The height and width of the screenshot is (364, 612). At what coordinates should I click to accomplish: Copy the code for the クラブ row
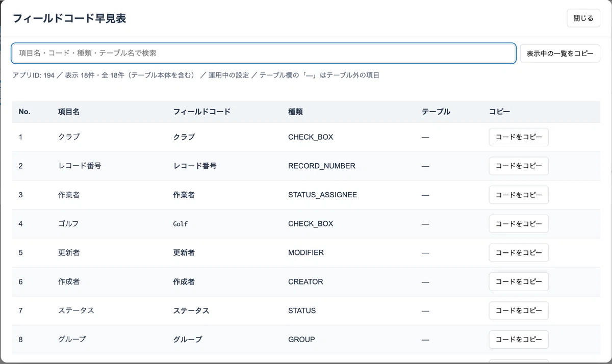519,137
